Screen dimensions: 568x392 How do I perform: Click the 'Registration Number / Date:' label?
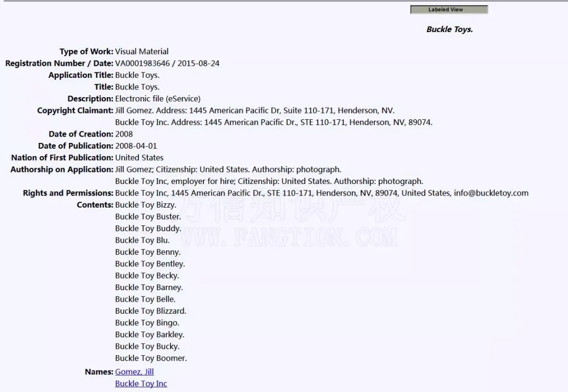pos(59,64)
